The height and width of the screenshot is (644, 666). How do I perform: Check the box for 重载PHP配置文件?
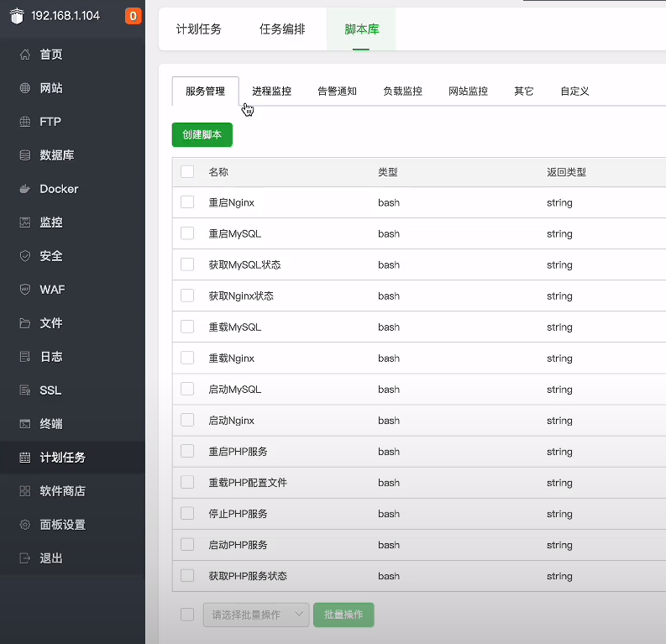187,482
